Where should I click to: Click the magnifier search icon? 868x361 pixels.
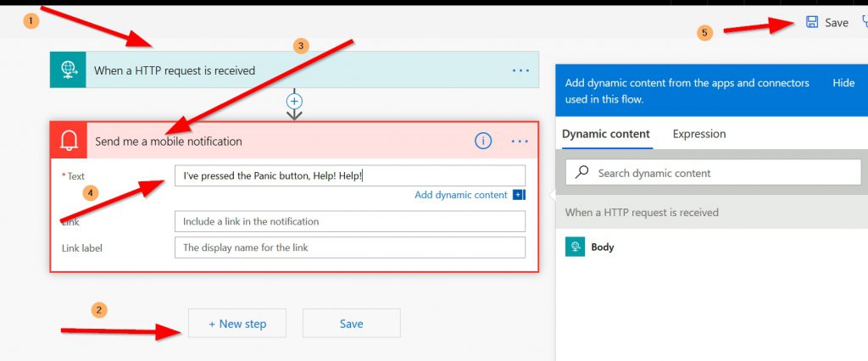582,173
